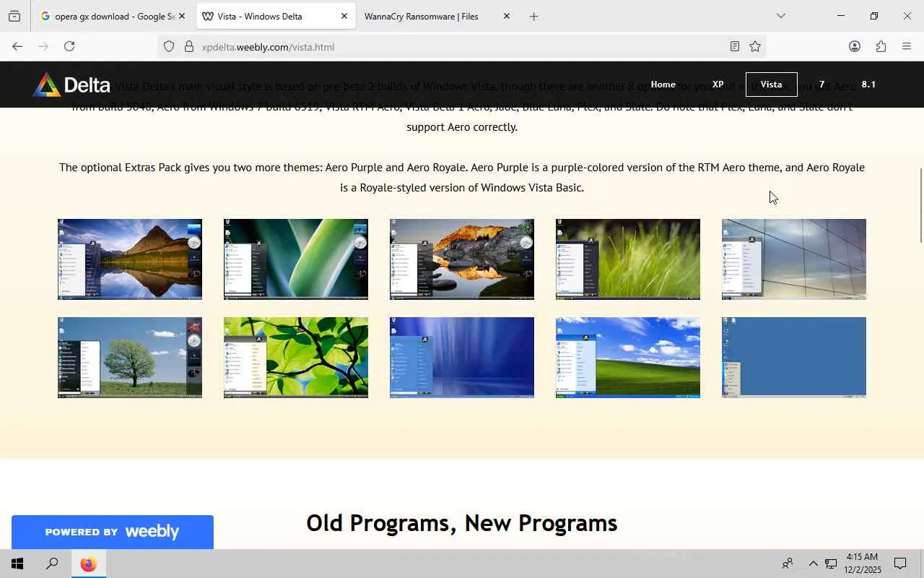Open Windows taskbar search

(52, 564)
